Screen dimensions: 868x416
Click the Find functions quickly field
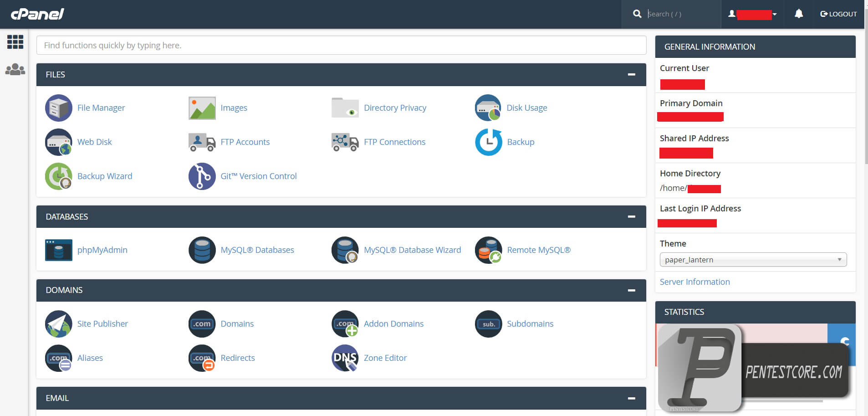click(342, 45)
